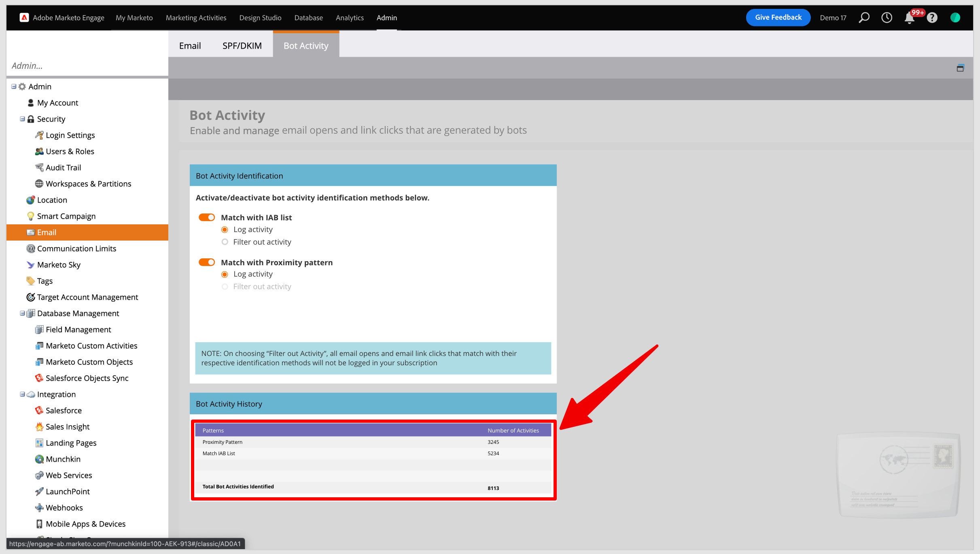The image size is (980, 554).
Task: Click the recent history clock icon
Action: coord(887,17)
